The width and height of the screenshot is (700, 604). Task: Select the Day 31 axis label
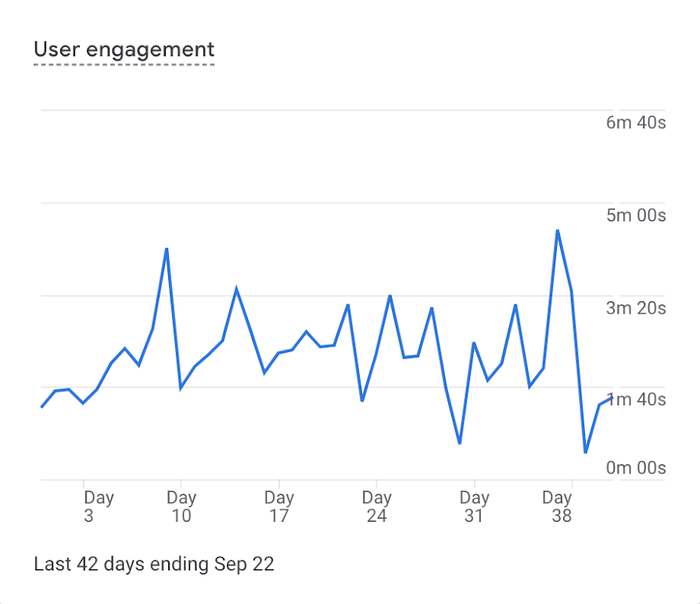tap(474, 506)
